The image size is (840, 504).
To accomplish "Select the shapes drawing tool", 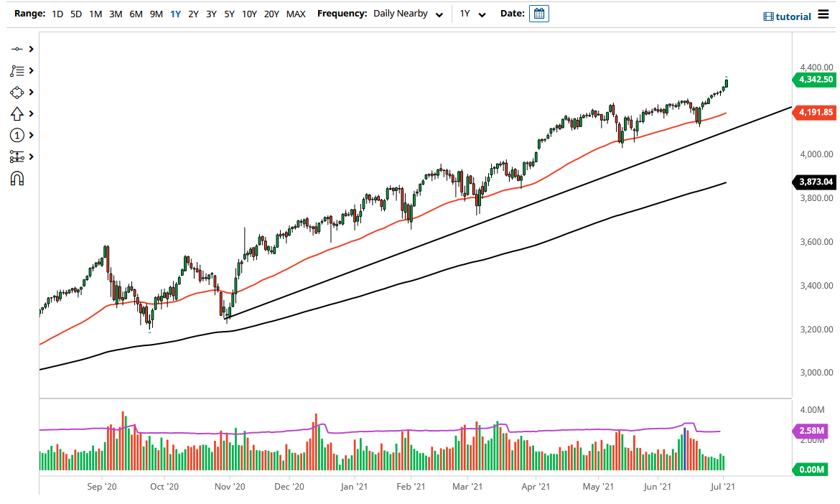I will (x=18, y=92).
